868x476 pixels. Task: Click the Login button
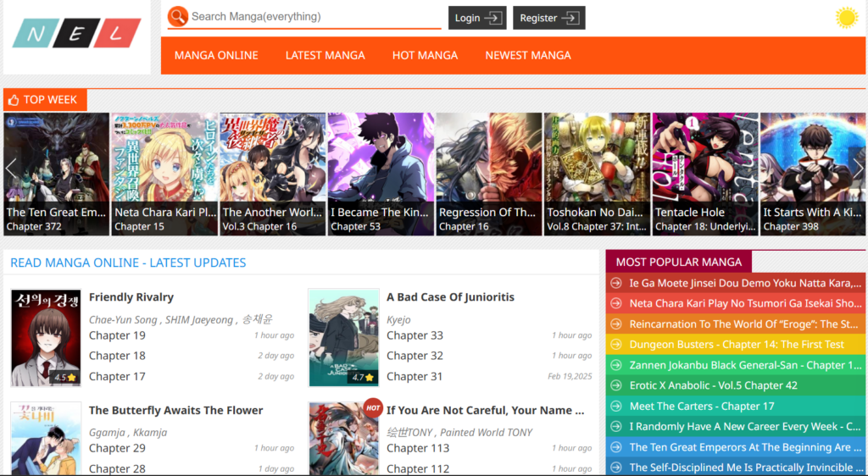tap(477, 18)
